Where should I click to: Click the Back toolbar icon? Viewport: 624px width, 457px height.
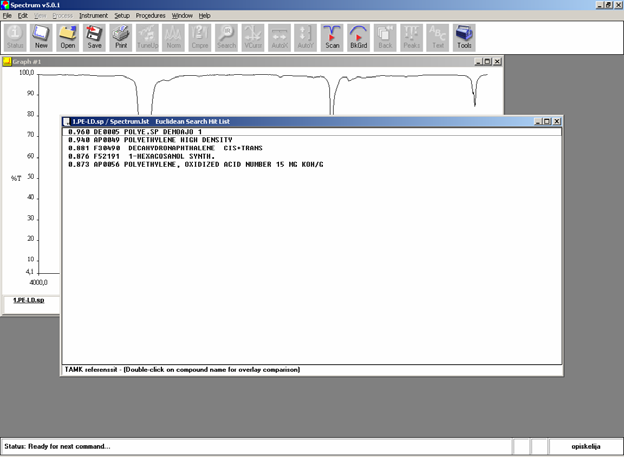385,37
